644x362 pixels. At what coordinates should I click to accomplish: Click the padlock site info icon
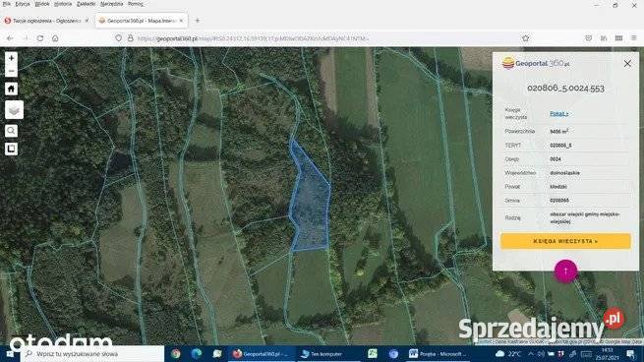point(130,38)
